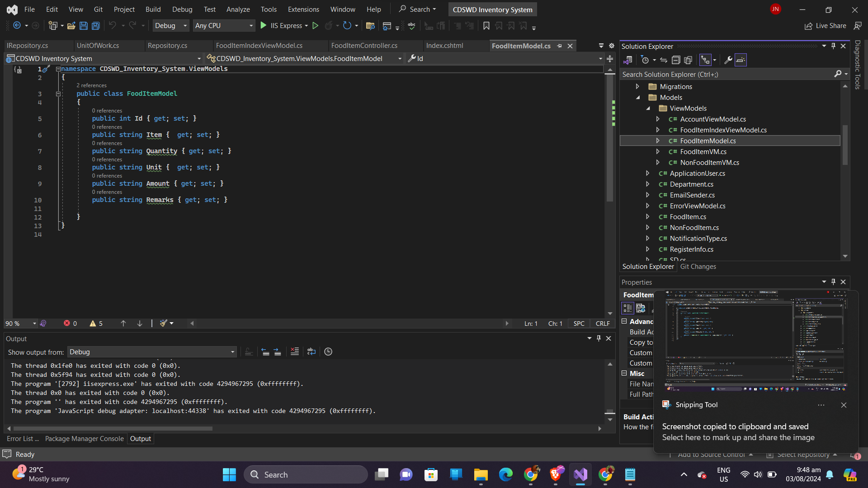Viewport: 868px width, 488px height.
Task: Start debugging with IIS Express play button
Action: pyautogui.click(x=264, y=26)
